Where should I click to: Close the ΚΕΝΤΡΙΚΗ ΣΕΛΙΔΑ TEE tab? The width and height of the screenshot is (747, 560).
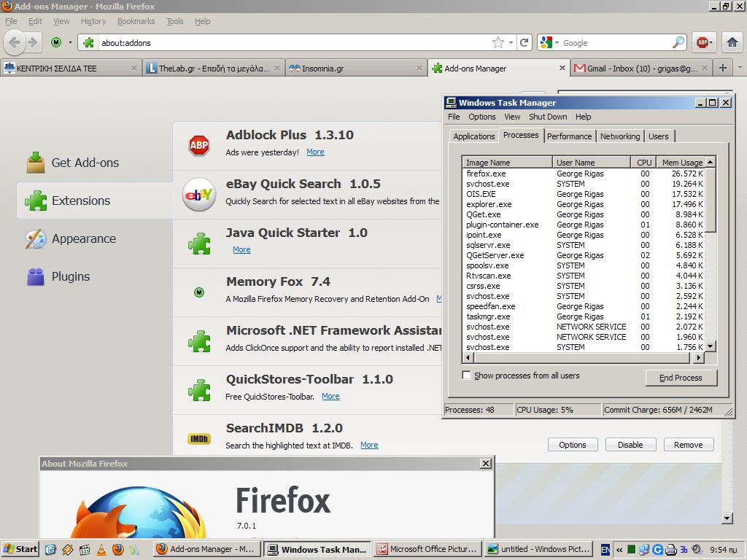134,68
